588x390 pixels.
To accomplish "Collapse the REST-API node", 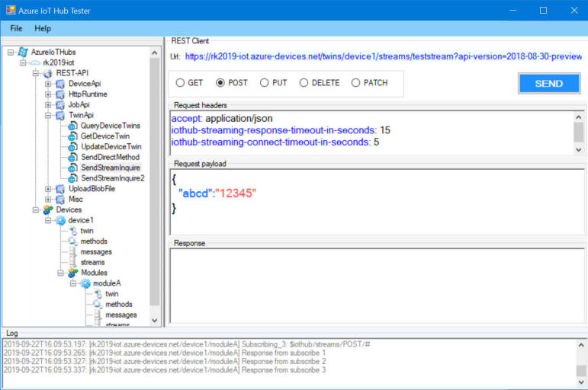I will 36,73.
